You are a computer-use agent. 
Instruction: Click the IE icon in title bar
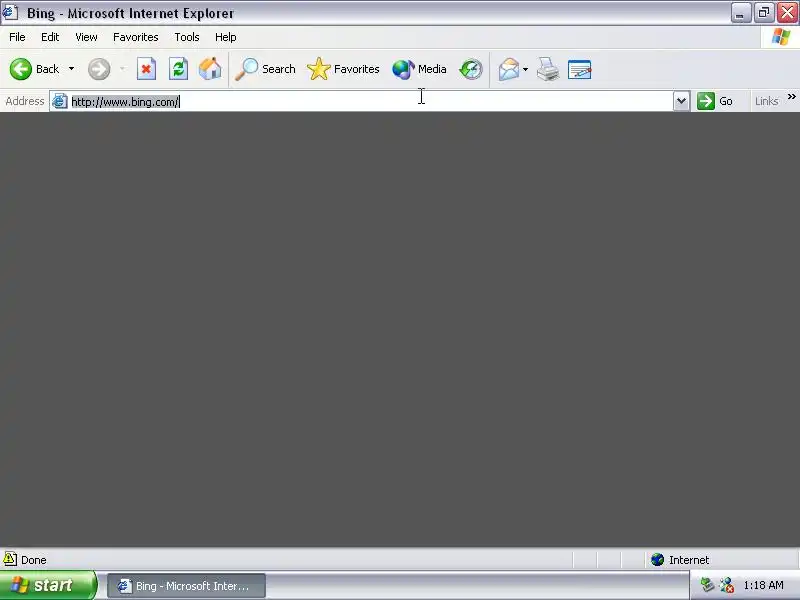tap(10, 13)
